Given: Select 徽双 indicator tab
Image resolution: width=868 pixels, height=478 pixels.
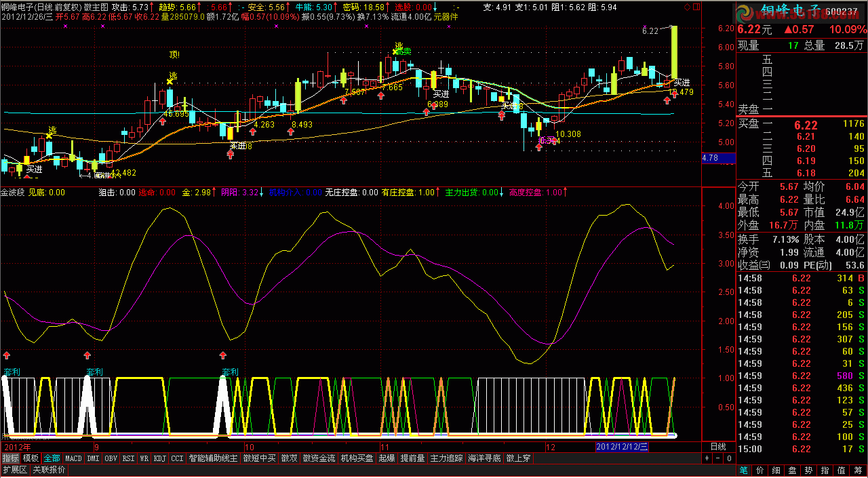Looking at the screenshot, I should click(290, 458).
